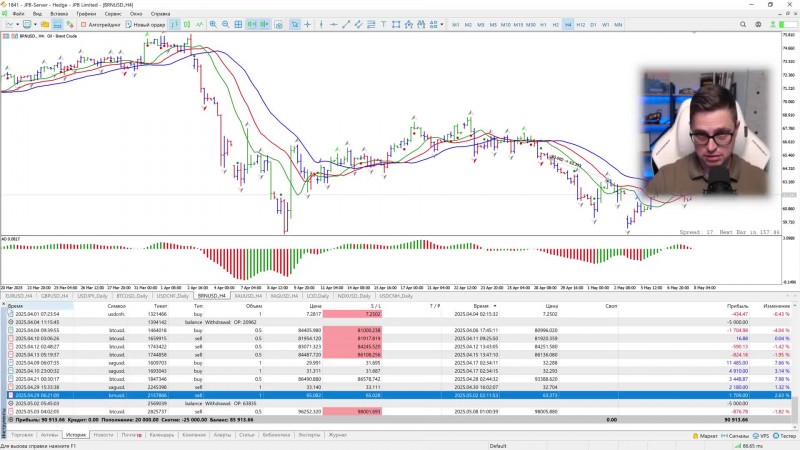The width and height of the screenshot is (800, 450).
Task: Open the Торговля tab in the toolbox
Action: (22, 435)
